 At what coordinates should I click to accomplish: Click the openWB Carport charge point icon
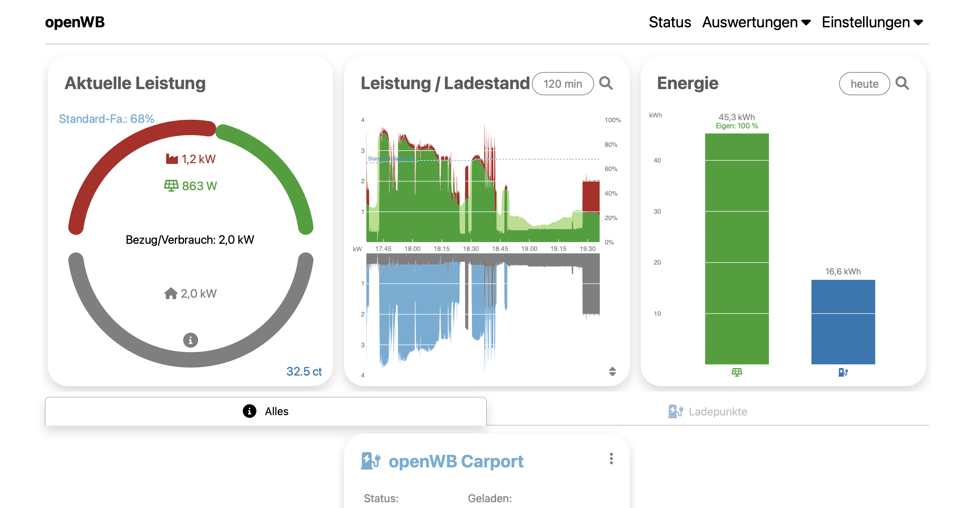click(x=370, y=461)
